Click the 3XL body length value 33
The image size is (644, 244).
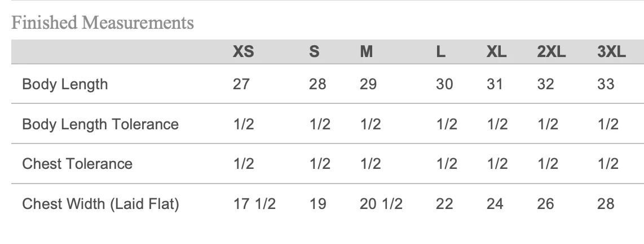coord(605,85)
